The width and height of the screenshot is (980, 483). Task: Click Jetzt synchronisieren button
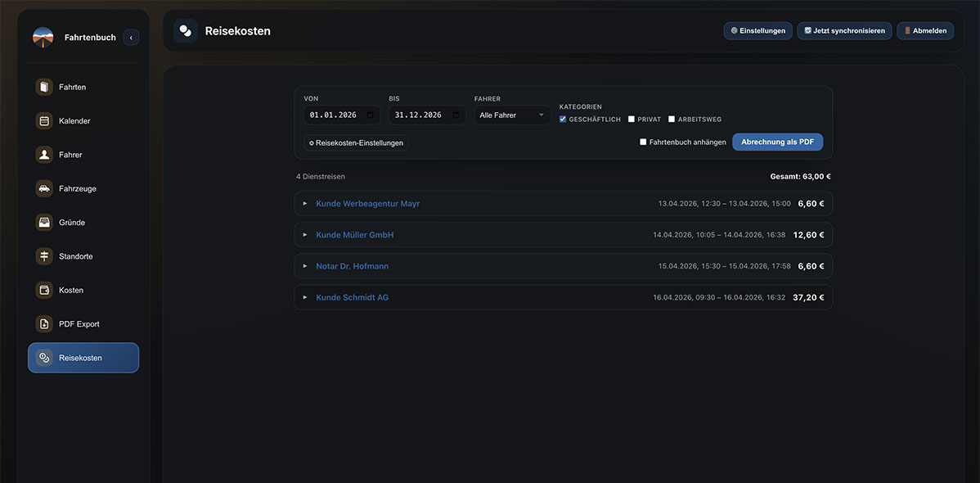(844, 30)
